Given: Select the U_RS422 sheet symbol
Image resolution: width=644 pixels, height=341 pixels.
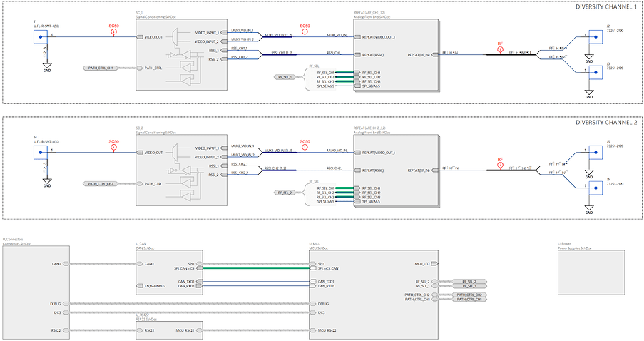Looking at the screenshot, I should click(169, 330).
